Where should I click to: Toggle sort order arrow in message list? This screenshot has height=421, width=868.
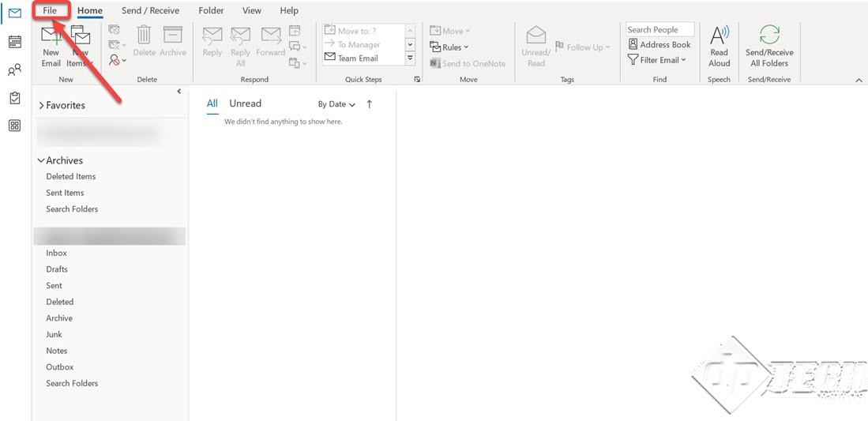[370, 104]
